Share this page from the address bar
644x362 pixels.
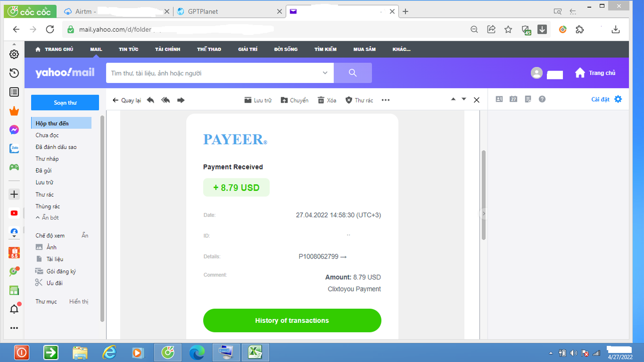(492, 30)
